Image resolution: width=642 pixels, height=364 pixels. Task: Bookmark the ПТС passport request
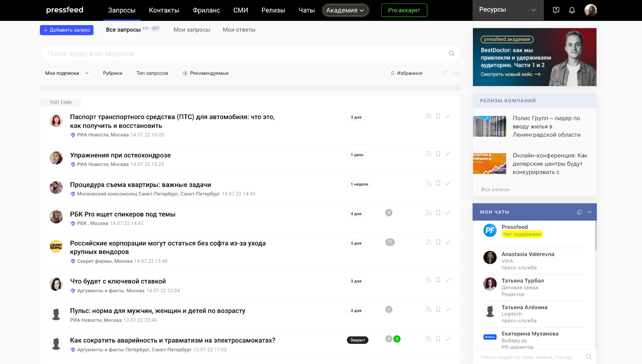click(x=438, y=116)
